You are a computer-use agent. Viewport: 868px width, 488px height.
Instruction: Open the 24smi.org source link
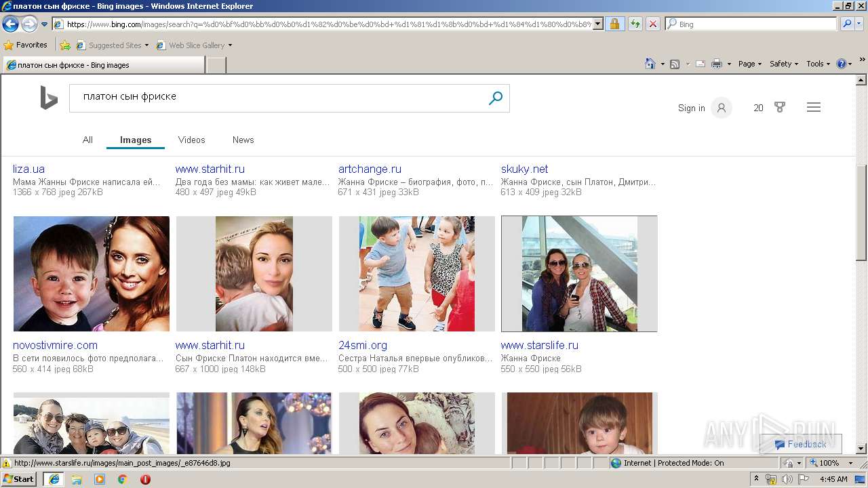coord(363,345)
